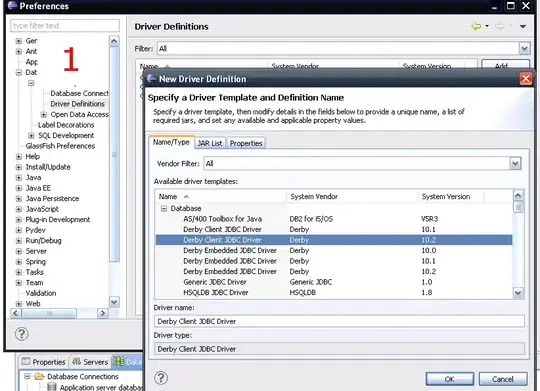Click the Driver name input field
The width and height of the screenshot is (540, 391).
click(339, 321)
